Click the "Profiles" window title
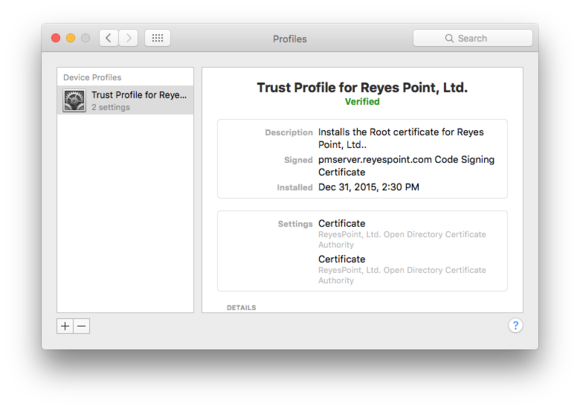The height and width of the screenshot is (409, 580). pos(290,39)
